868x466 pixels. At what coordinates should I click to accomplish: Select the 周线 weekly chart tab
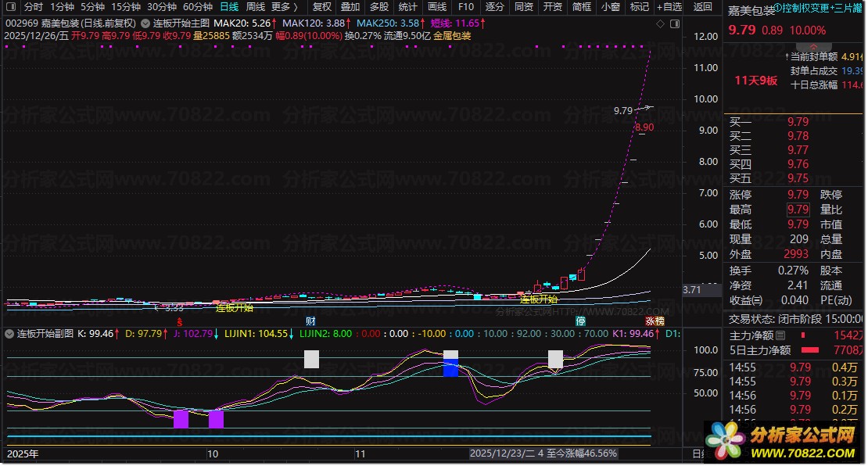point(255,6)
